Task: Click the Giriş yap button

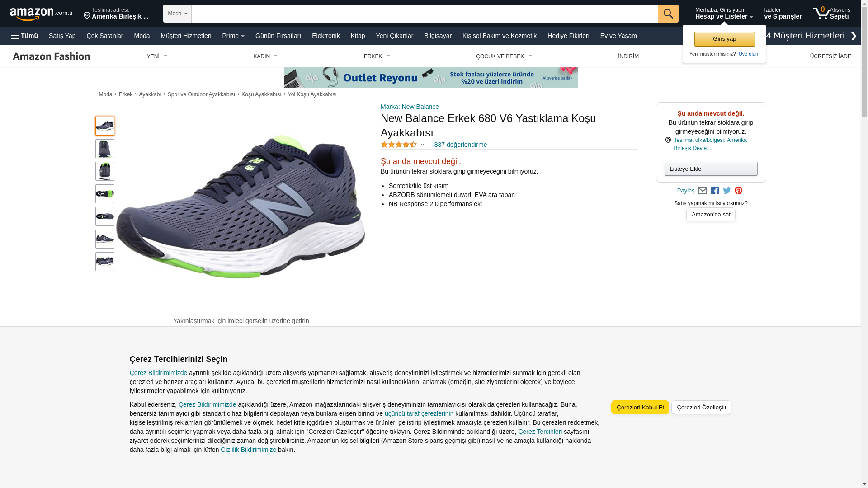Action: pyautogui.click(x=725, y=39)
